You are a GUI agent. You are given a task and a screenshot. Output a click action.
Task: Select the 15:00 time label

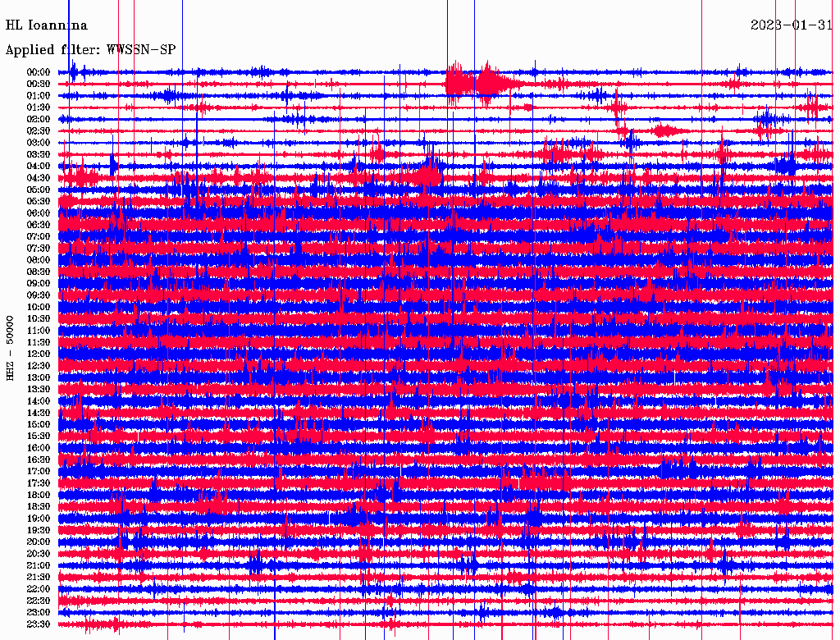click(39, 424)
